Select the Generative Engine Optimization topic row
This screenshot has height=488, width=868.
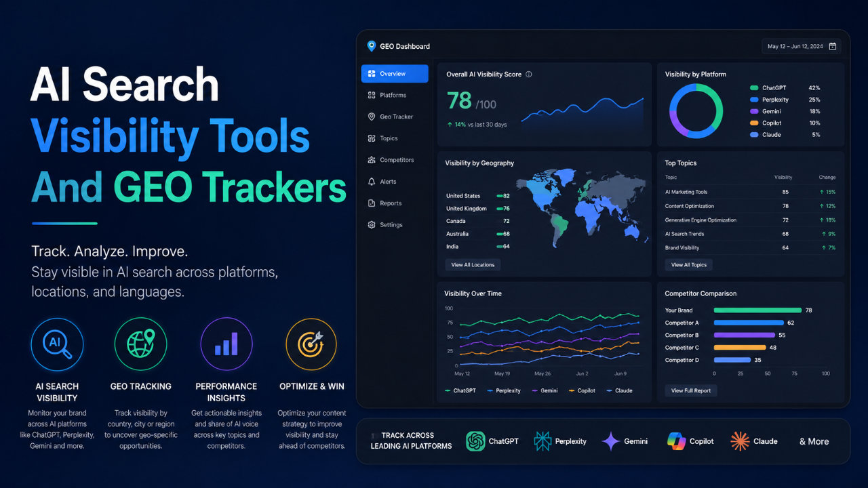coord(751,220)
